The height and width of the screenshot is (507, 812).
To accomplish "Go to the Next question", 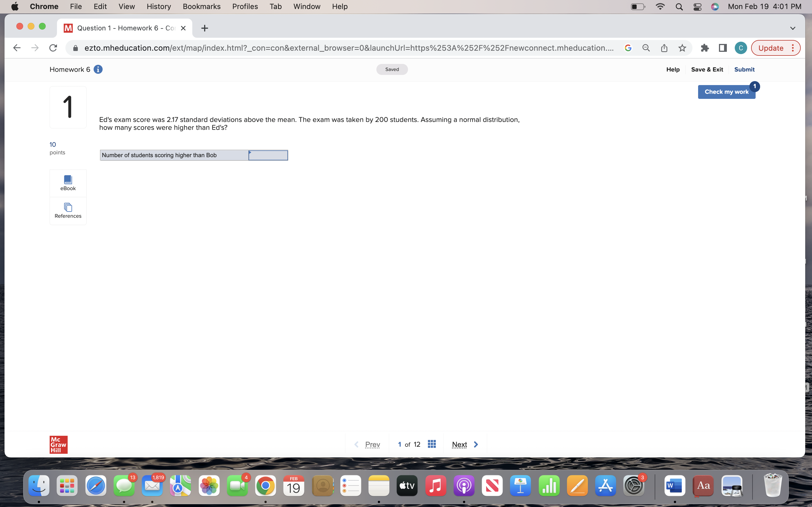I will tap(459, 444).
